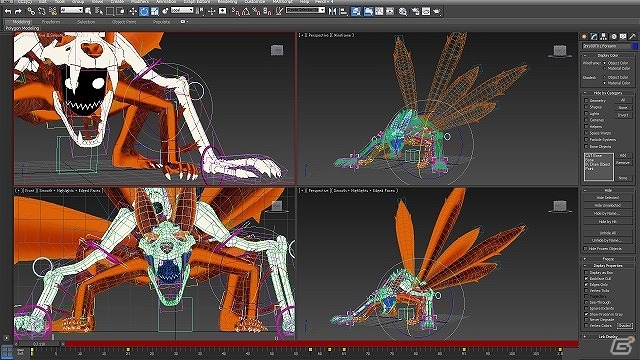Viewport: 640px width, 360px height.
Task: Toggle the Backface Cull checkbox
Action: point(586,278)
